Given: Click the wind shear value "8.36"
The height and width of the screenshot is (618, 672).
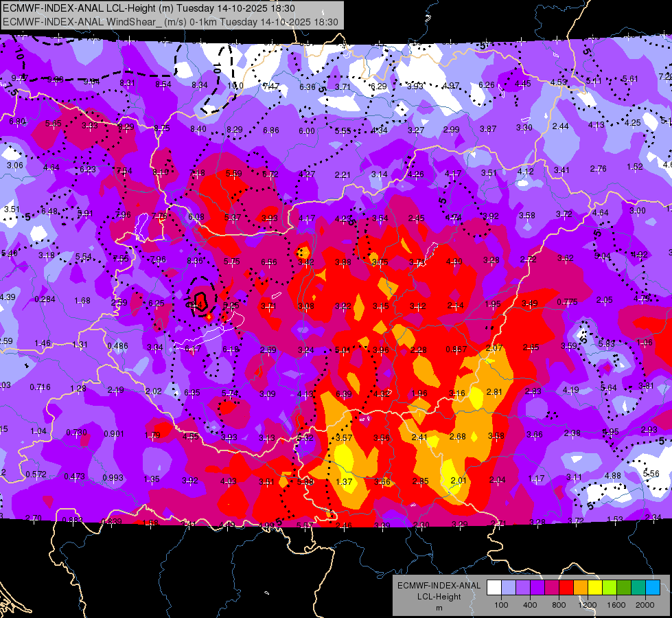Looking at the screenshot, I should coord(195,261).
